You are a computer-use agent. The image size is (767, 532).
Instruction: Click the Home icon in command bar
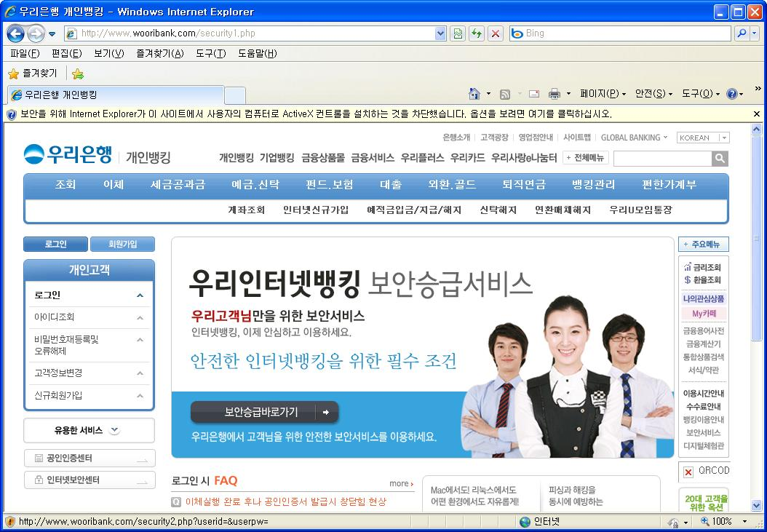(474, 93)
